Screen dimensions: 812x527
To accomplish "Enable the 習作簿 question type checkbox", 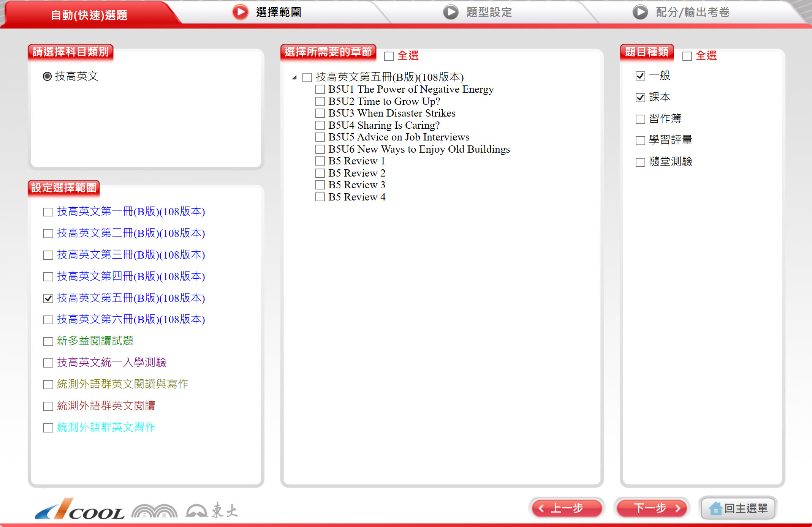I will [x=640, y=119].
